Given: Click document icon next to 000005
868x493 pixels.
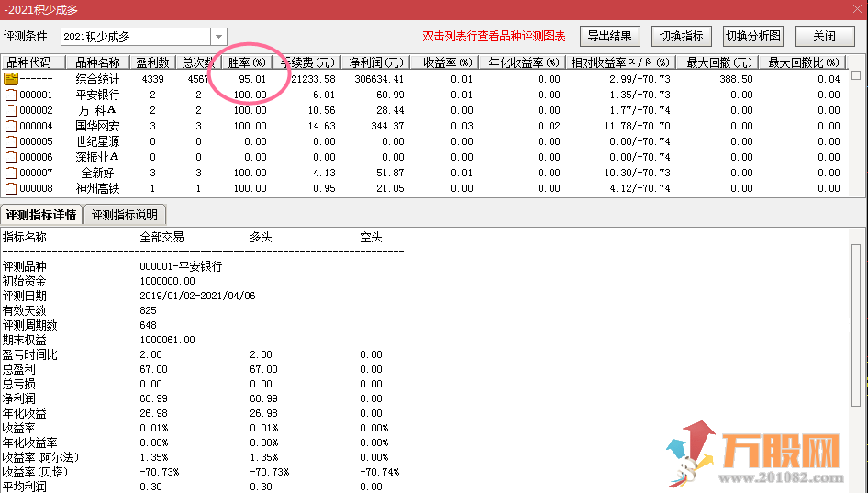Looking at the screenshot, I should [11, 141].
